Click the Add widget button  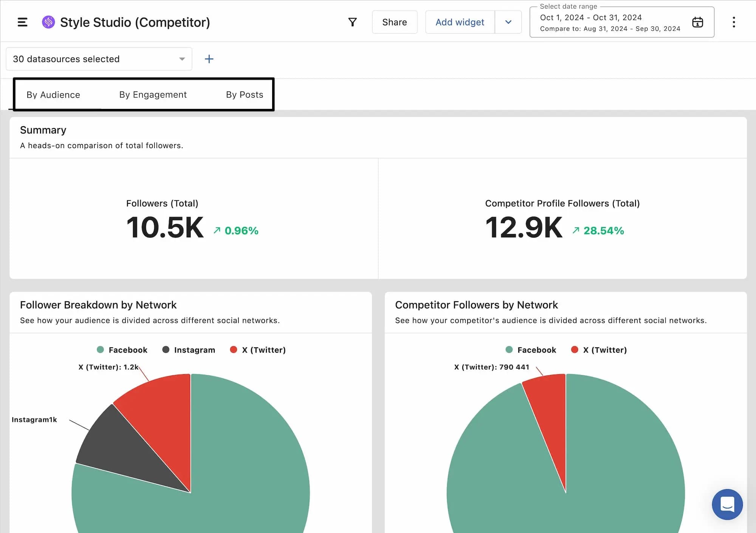(460, 22)
